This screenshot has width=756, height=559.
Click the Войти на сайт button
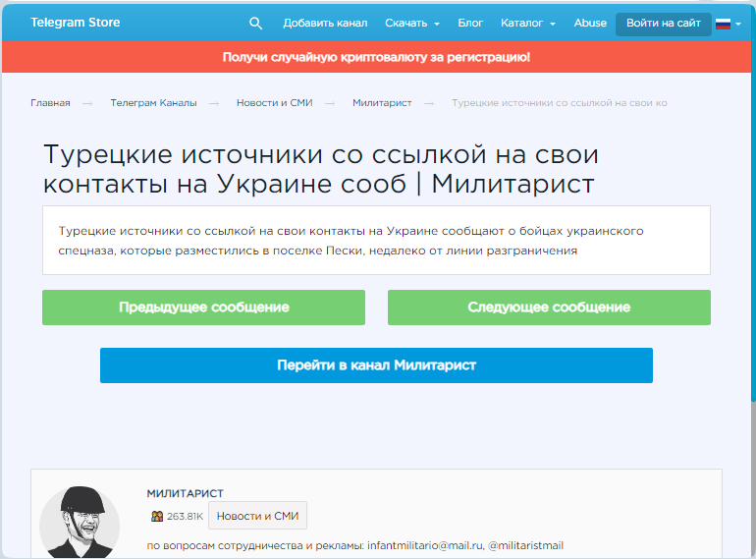click(664, 24)
